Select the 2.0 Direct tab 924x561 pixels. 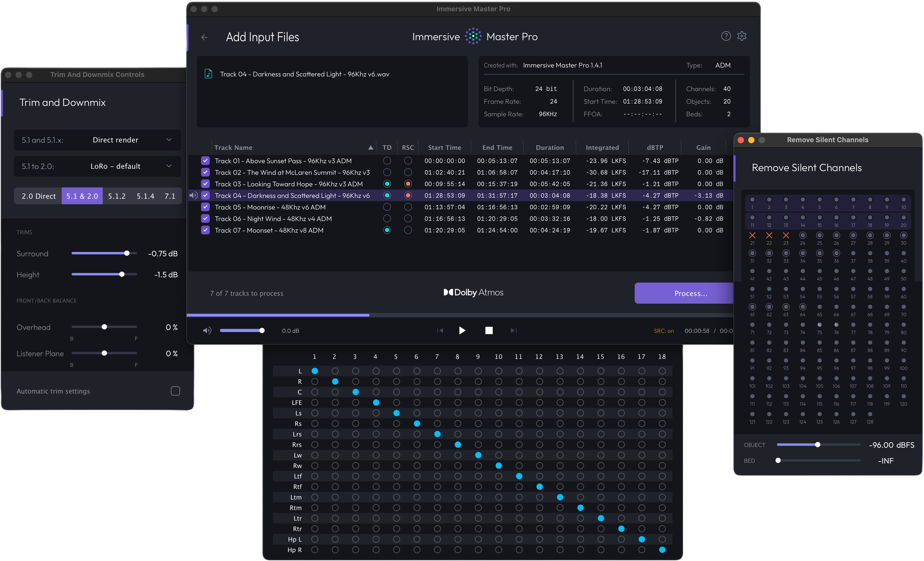[38, 196]
